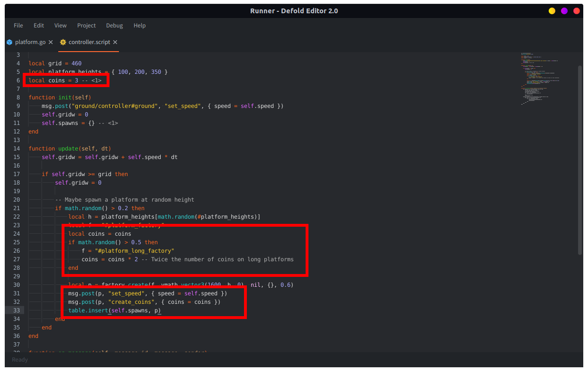Open the Edit menu
The image size is (588, 372).
click(39, 26)
